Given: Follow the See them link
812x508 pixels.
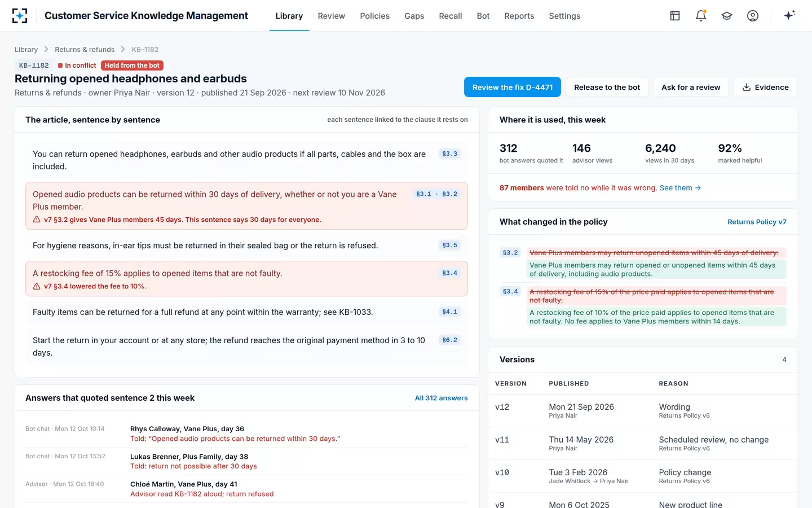Looking at the screenshot, I should tap(680, 188).
